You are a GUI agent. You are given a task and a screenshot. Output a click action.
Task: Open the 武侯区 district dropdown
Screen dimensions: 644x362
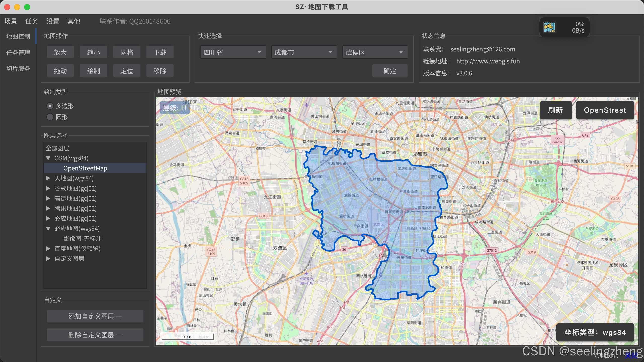tap(375, 52)
